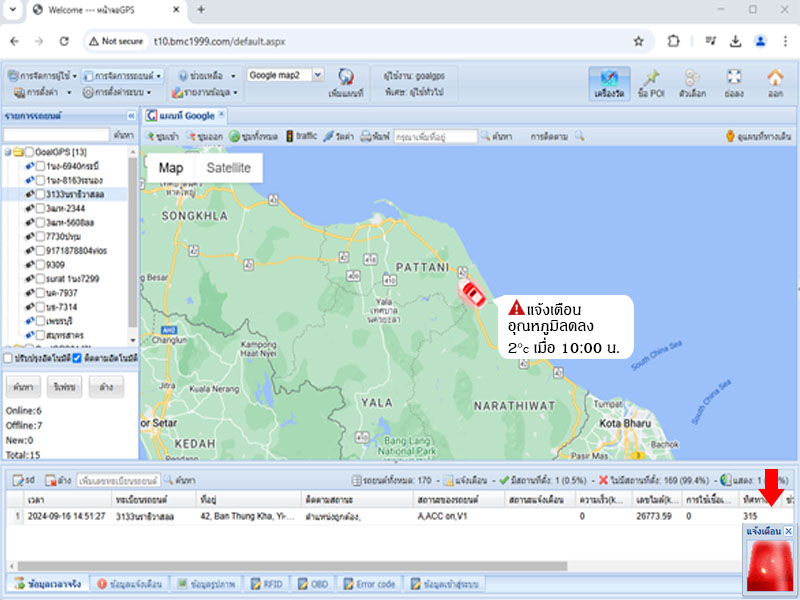Switch to the แผนที่ Google tab
The width and height of the screenshot is (800, 600).
[185, 116]
